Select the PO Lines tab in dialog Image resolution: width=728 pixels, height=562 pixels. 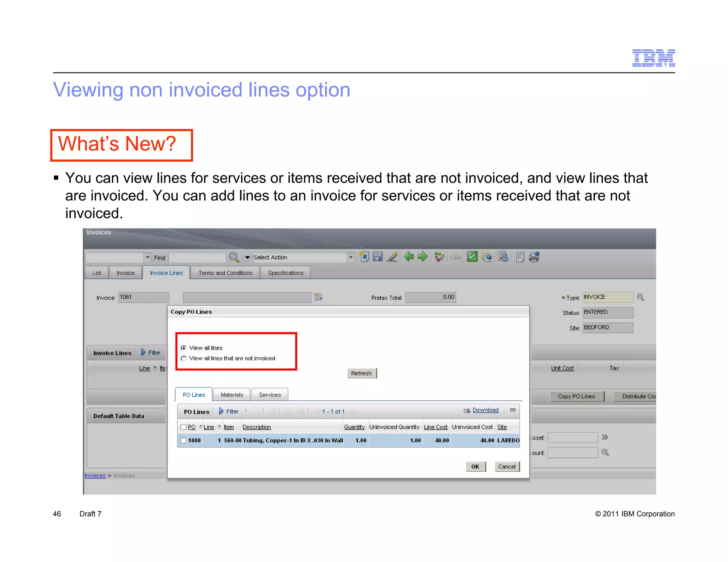[194, 395]
